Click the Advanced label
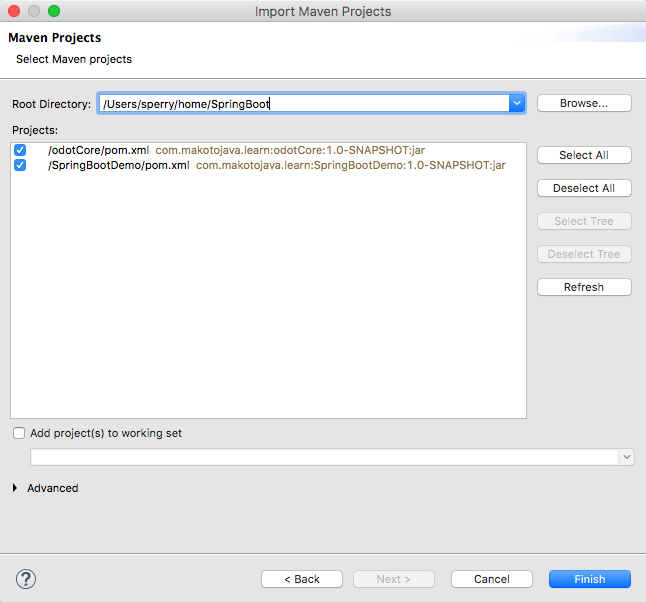Image resolution: width=646 pixels, height=602 pixels. pos(53,488)
